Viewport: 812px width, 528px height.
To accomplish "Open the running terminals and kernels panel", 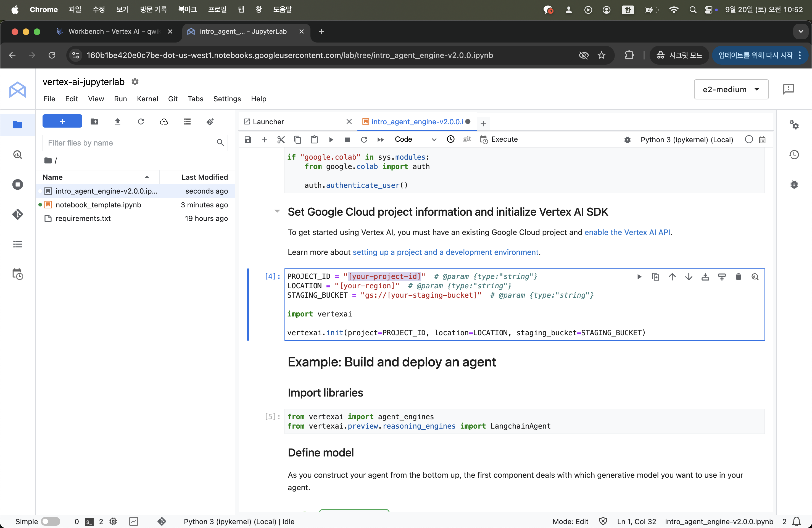I will pyautogui.click(x=17, y=184).
